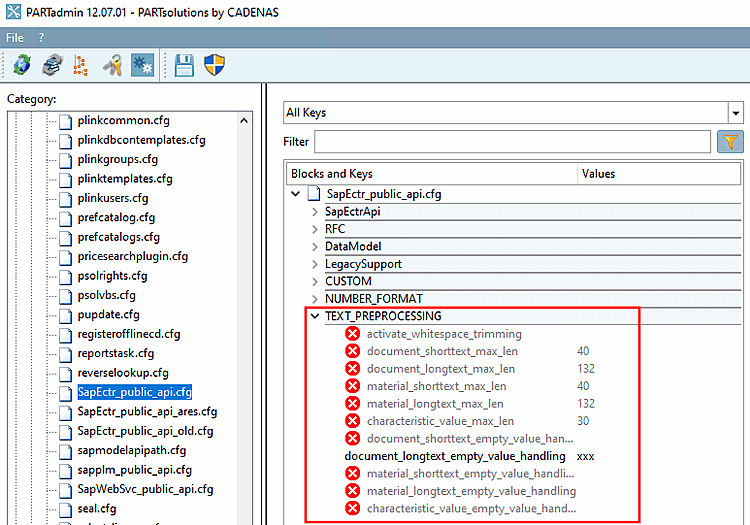The height and width of the screenshot is (525, 750).
Task: Expand the LegacySupport block
Action: click(x=315, y=264)
